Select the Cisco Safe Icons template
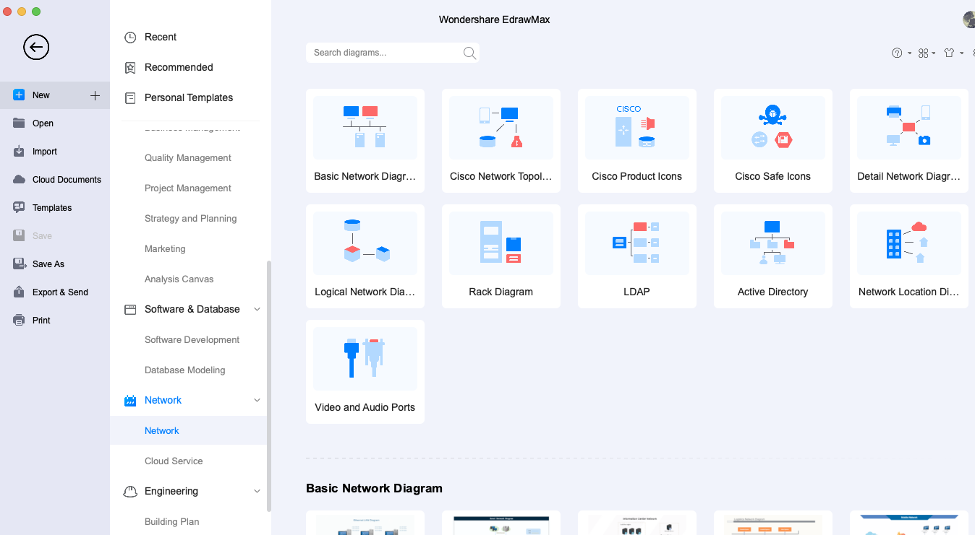 [x=773, y=141]
